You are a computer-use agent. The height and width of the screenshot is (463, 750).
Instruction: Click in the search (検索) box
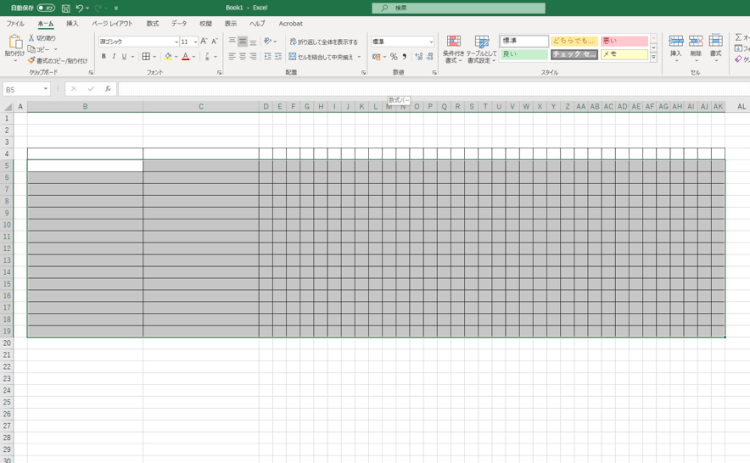[460, 7]
